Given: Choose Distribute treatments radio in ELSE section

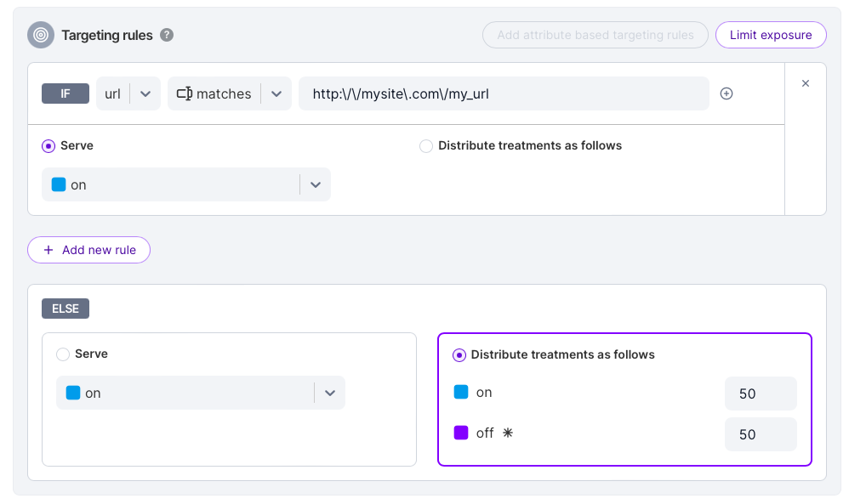Looking at the screenshot, I should [x=459, y=354].
